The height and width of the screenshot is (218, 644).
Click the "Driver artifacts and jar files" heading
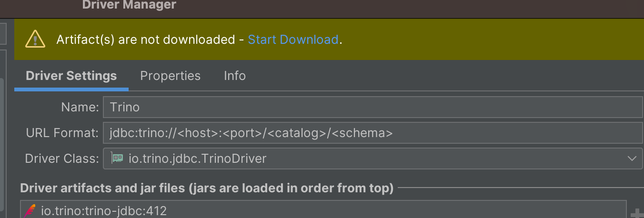207,188
